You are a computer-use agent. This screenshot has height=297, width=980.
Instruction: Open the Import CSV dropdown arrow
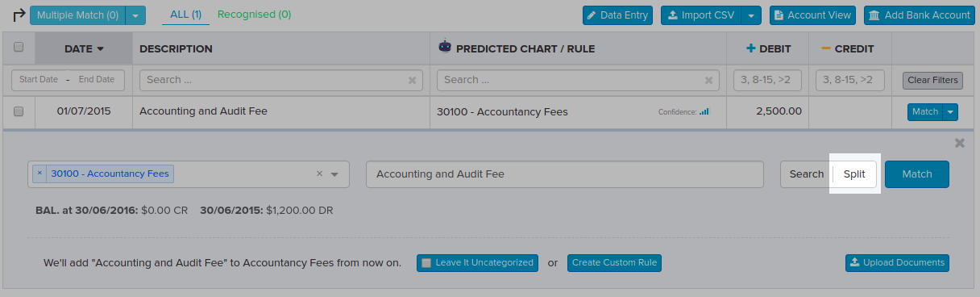click(751, 15)
